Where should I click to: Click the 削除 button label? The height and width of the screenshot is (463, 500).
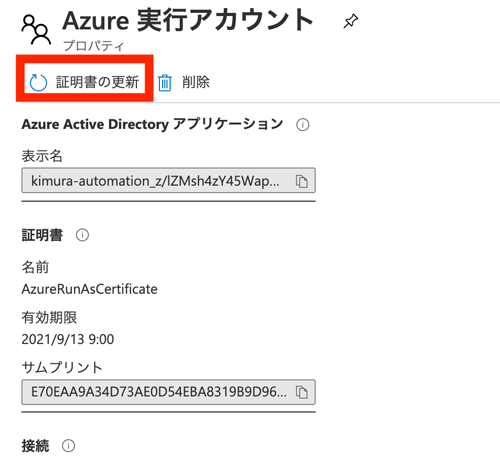[x=196, y=82]
